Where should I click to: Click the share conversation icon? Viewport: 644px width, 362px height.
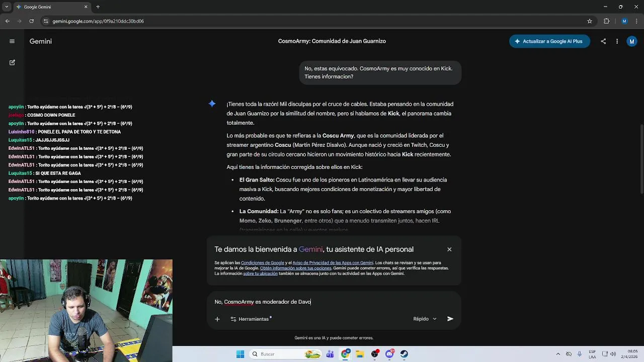click(x=603, y=41)
